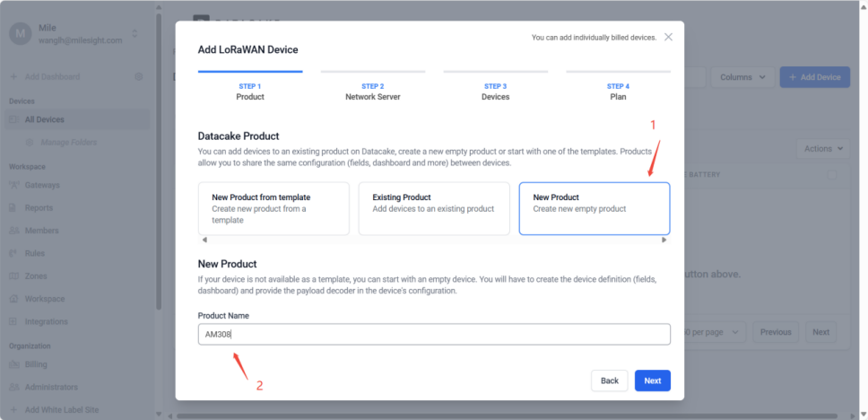Click the Integrations plus-box icon

coord(13,321)
